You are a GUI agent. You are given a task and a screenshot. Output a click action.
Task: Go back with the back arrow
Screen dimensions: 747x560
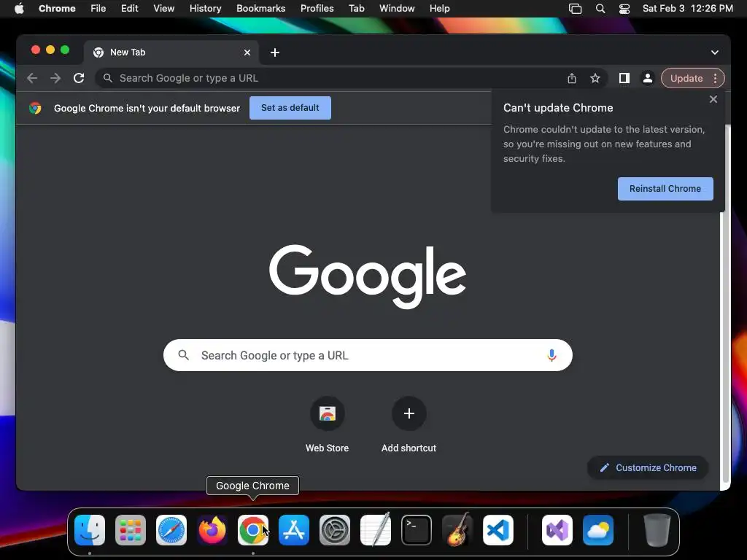(x=32, y=78)
